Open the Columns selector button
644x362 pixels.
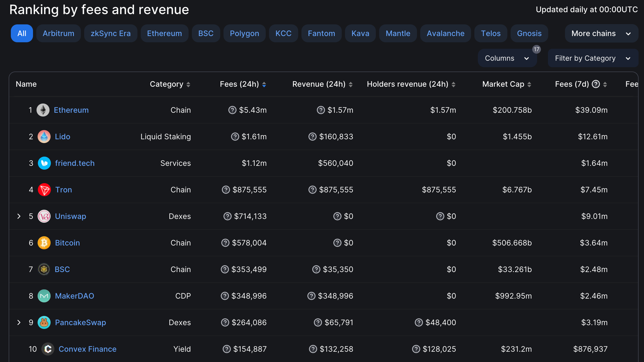pyautogui.click(x=507, y=58)
